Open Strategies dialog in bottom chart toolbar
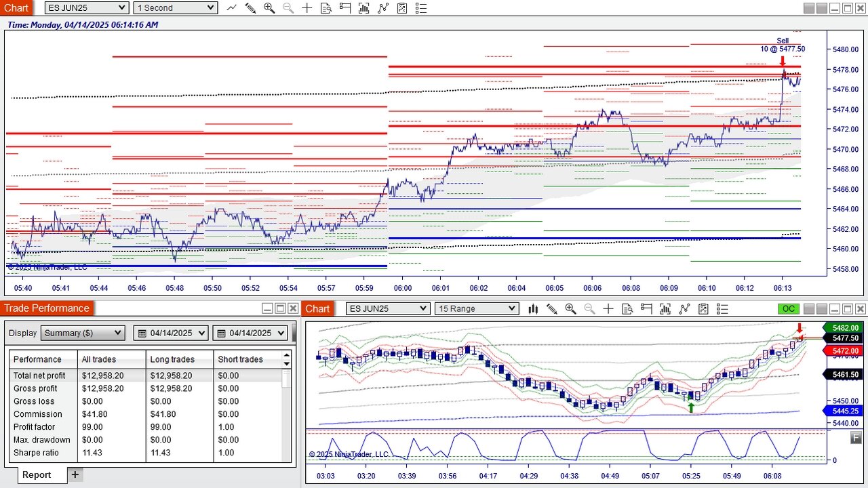868x488 pixels. [703, 309]
